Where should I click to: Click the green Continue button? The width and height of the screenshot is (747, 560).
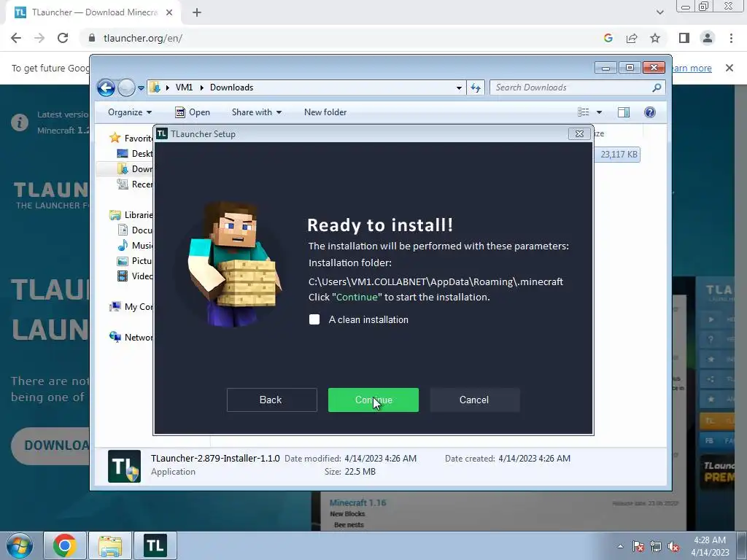[373, 400]
